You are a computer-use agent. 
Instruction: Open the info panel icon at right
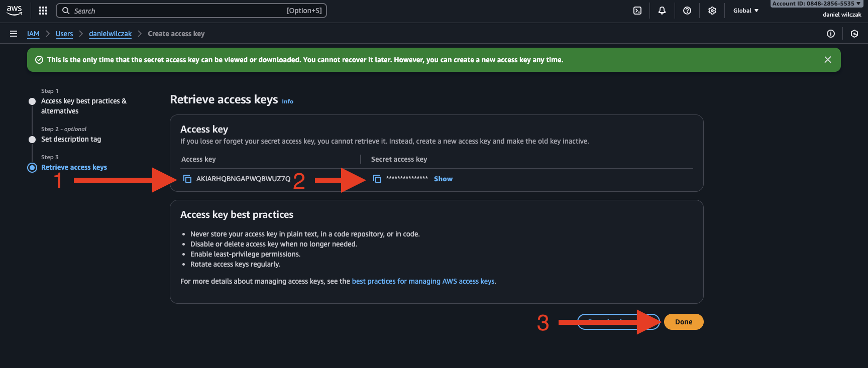click(x=831, y=34)
